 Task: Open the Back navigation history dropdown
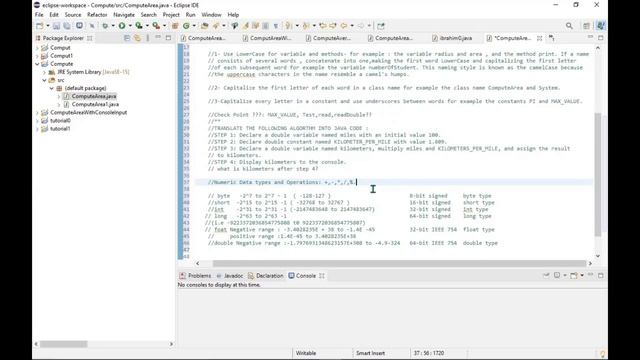[x=352, y=26]
